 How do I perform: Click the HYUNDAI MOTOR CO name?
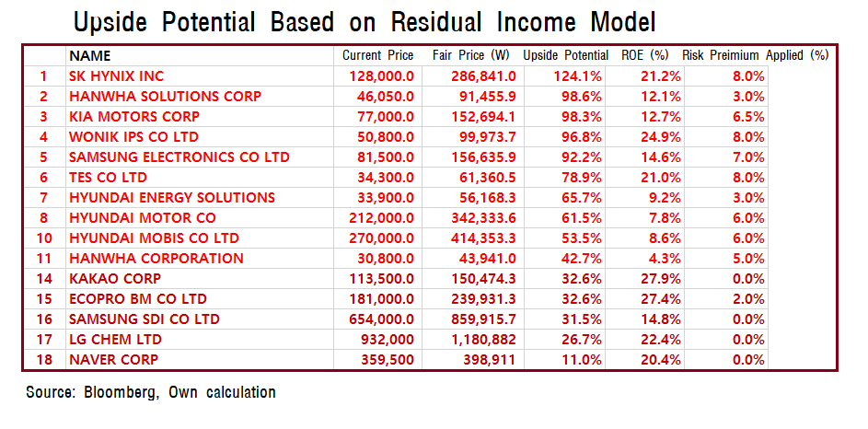coord(143,218)
